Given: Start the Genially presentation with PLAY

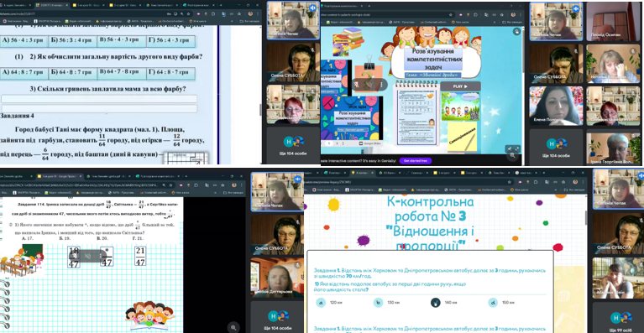Looking at the screenshot, I should coord(460,86).
